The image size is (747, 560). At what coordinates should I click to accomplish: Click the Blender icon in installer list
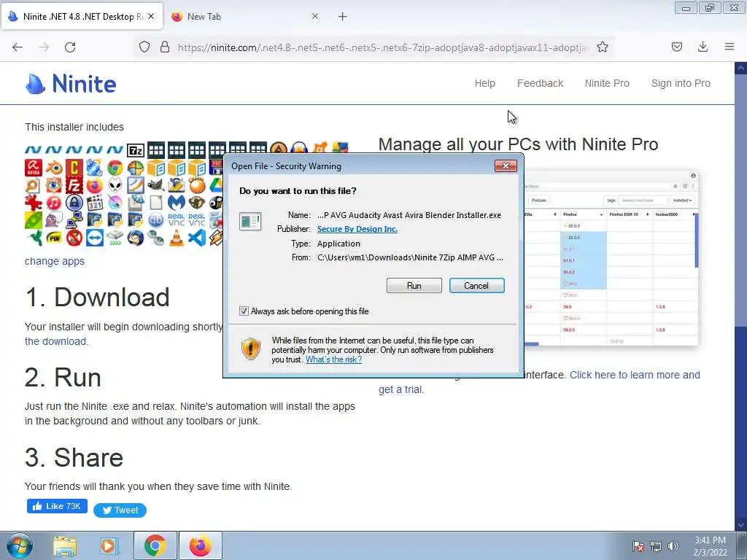[x=54, y=168]
